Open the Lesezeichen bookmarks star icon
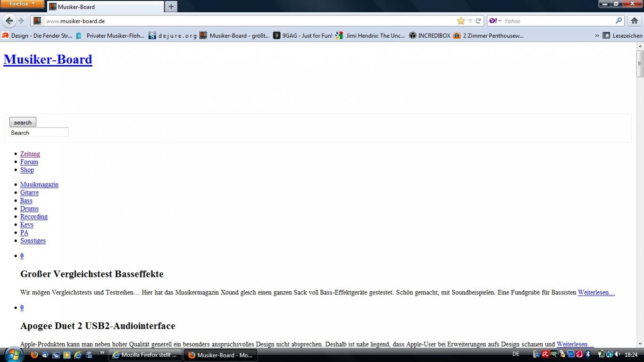Image resolution: width=644 pixels, height=362 pixels. pos(607,35)
